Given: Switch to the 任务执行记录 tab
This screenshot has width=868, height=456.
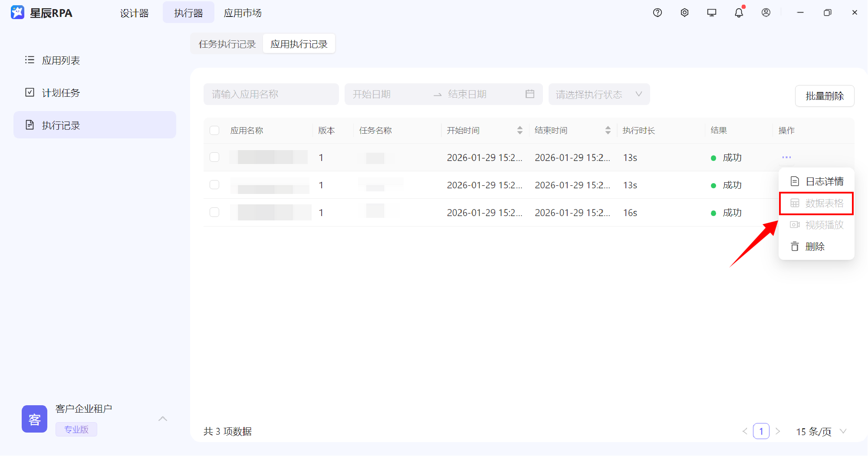Looking at the screenshot, I should click(x=227, y=44).
